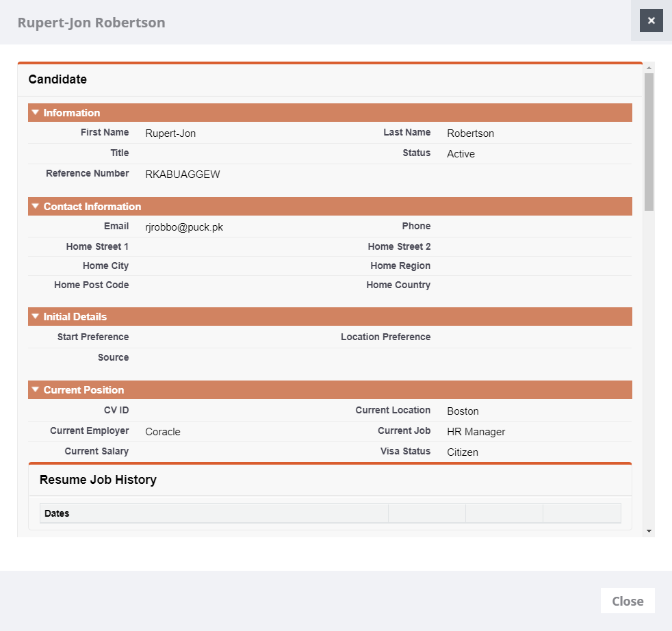The width and height of the screenshot is (672, 631).
Task: Click the Status value Active
Action: [x=461, y=154]
